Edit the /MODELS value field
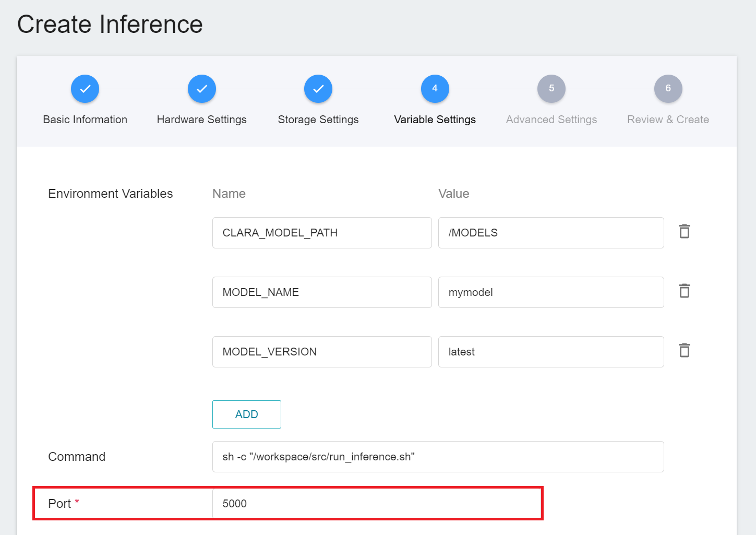This screenshot has height=535, width=756. click(550, 233)
